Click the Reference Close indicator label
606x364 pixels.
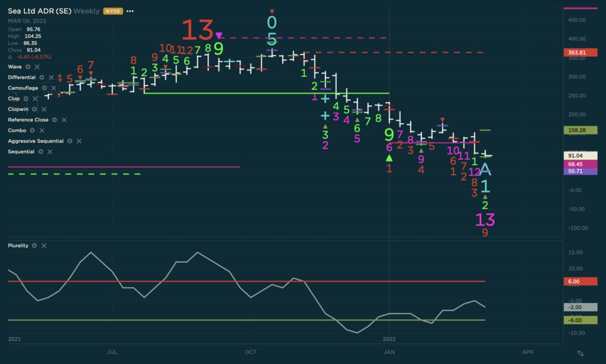pos(28,120)
